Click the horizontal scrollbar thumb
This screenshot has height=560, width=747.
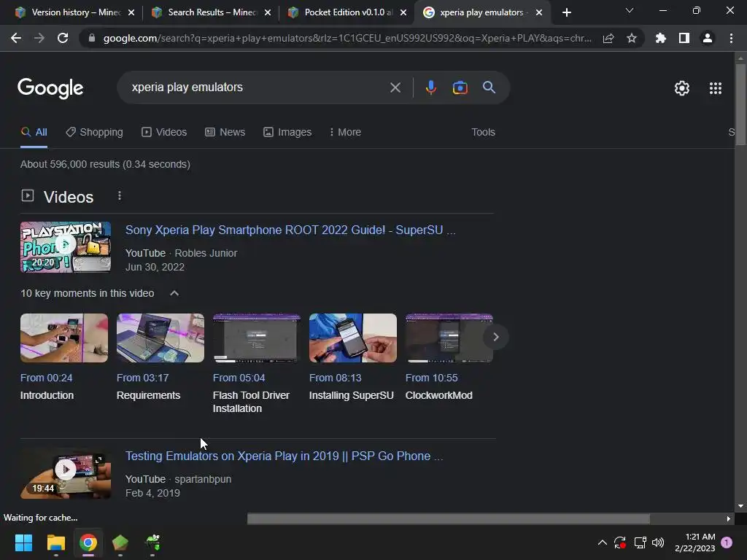tap(449, 518)
